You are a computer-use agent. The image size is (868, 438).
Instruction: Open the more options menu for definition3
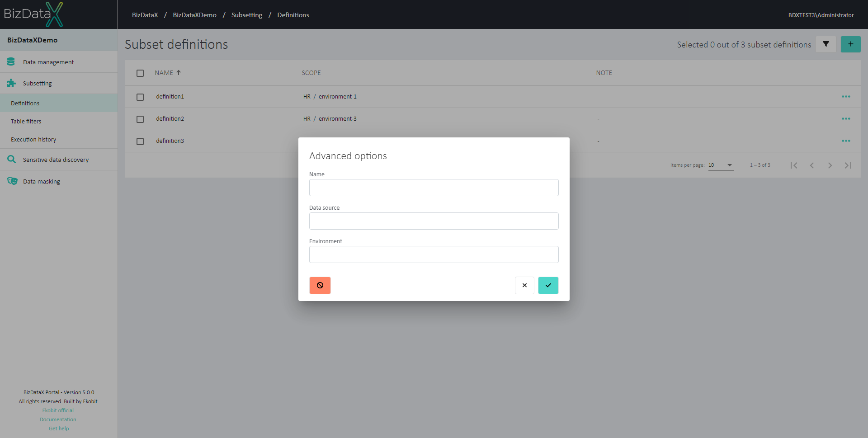coord(846,141)
